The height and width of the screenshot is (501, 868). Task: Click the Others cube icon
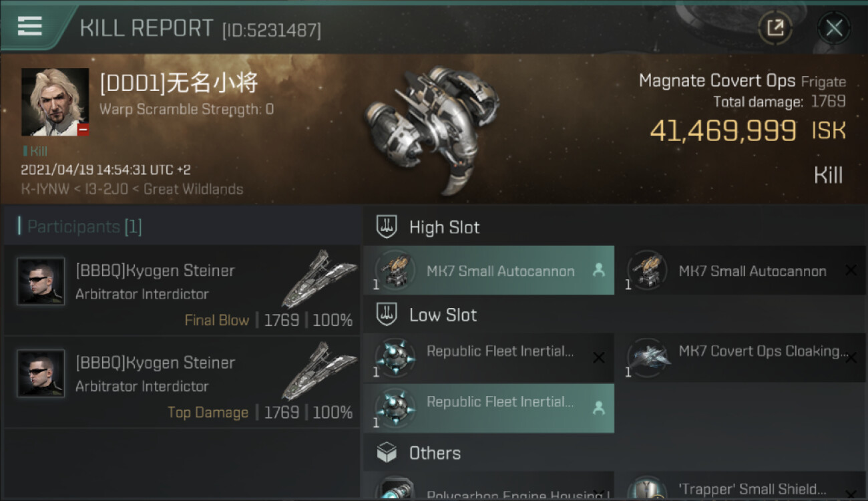pyautogui.click(x=387, y=453)
